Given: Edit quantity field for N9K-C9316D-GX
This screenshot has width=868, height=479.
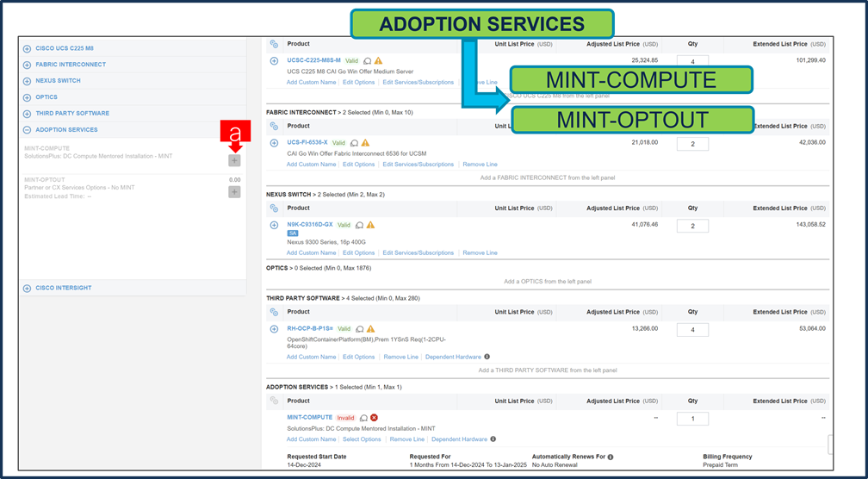Looking at the screenshot, I should tap(692, 226).
